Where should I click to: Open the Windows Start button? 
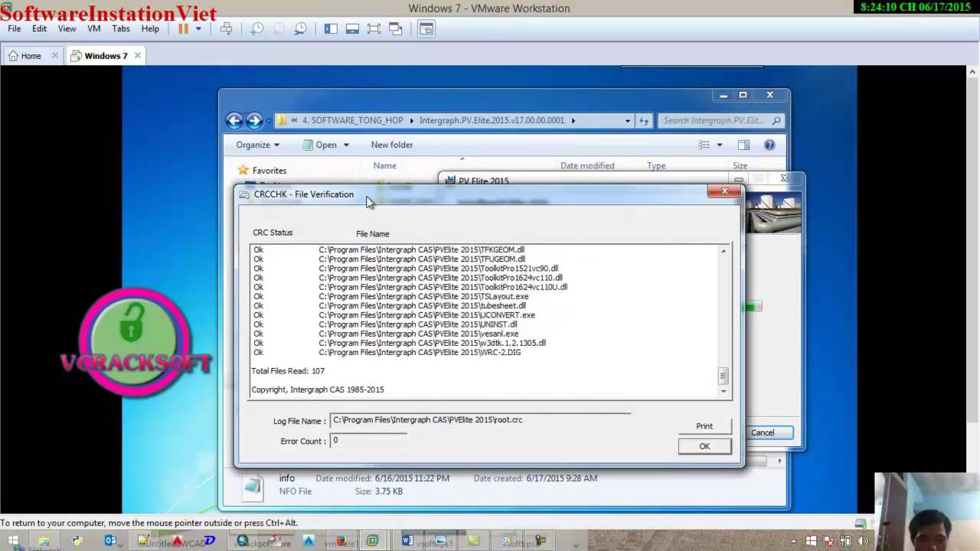point(13,540)
